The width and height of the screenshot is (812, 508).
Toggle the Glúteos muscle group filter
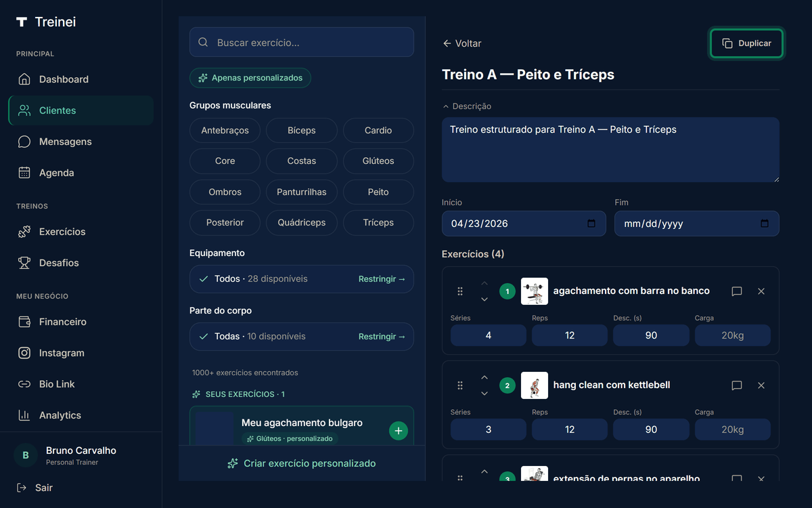point(378,161)
